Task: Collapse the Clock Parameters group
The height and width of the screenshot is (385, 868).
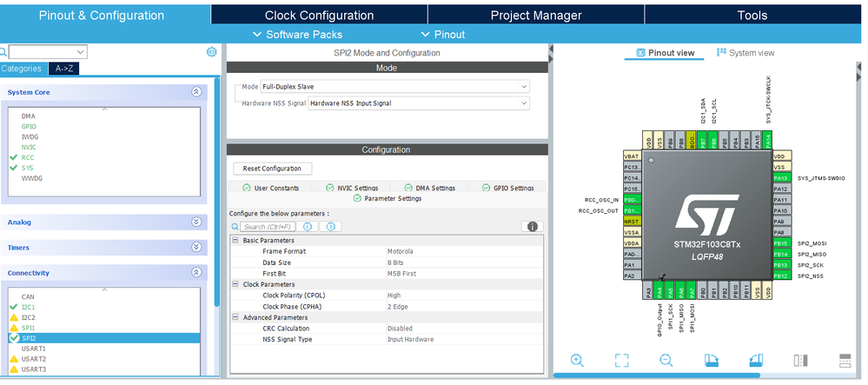Action: coord(235,284)
